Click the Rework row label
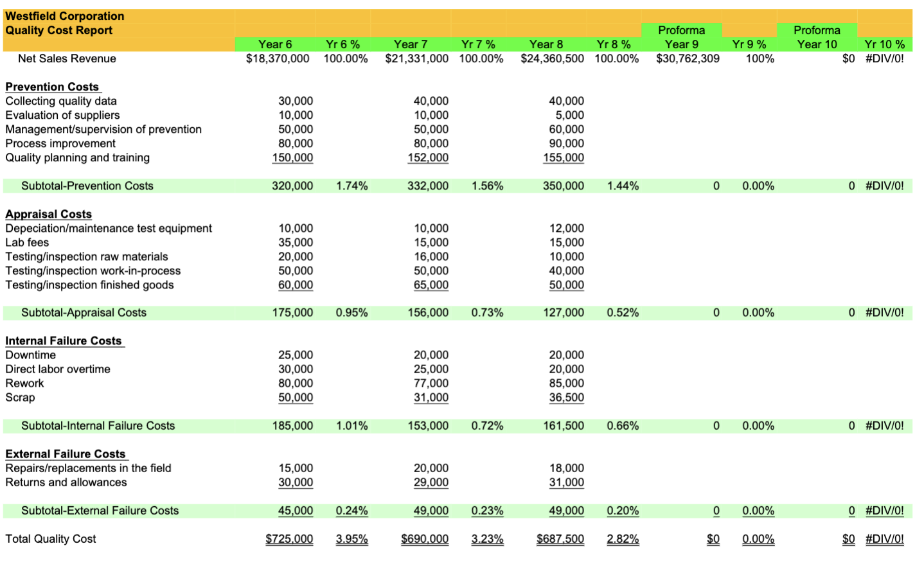 pyautogui.click(x=24, y=383)
